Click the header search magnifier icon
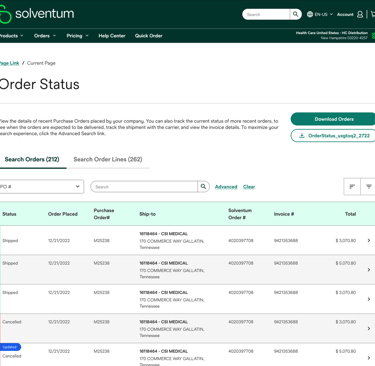This screenshot has width=375, height=366. click(x=295, y=14)
